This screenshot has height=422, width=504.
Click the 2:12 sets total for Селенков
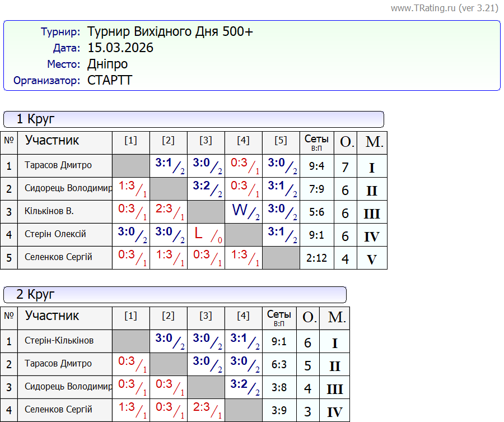click(316, 258)
